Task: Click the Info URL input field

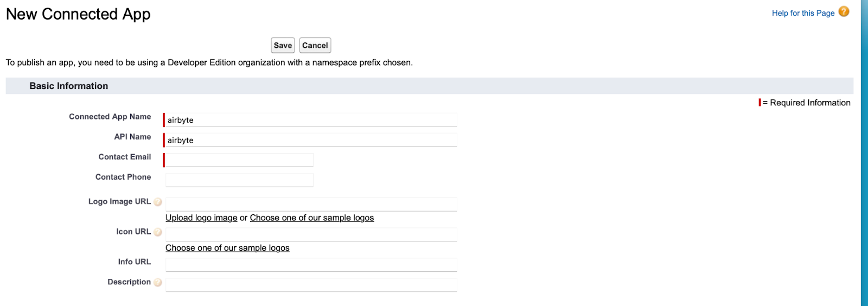Action: click(311, 265)
